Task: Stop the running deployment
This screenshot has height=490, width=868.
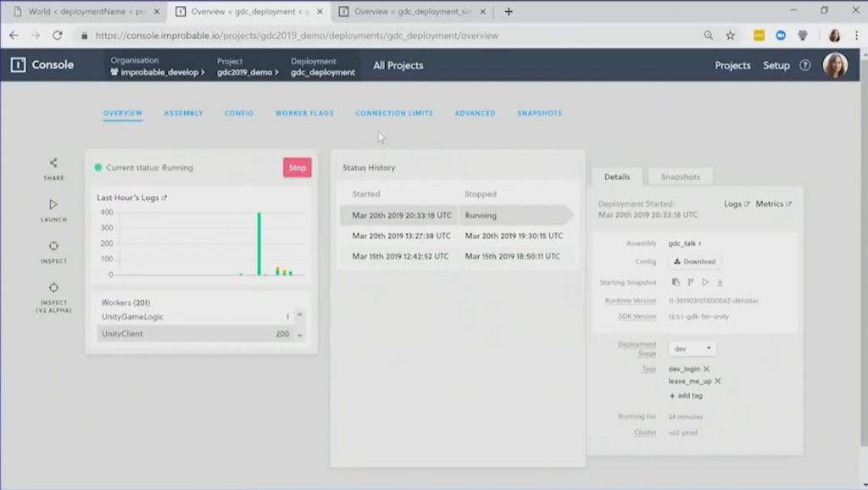Action: (x=298, y=168)
